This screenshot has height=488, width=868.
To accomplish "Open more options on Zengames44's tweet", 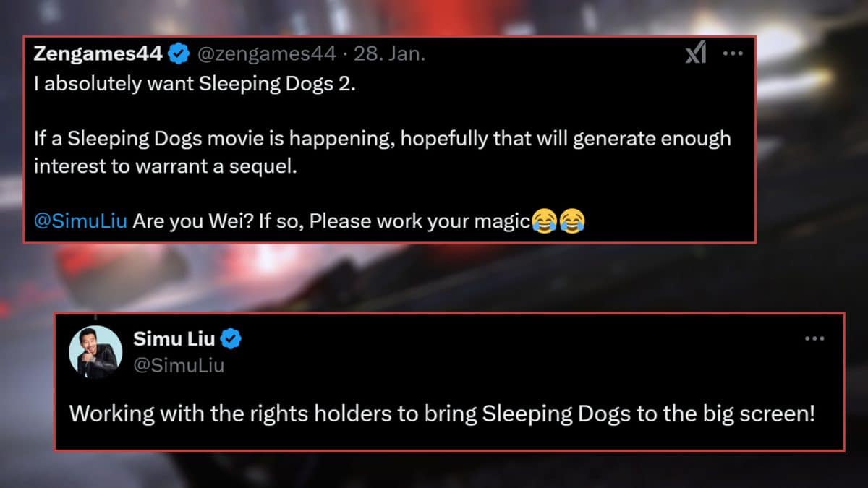I will pos(733,53).
